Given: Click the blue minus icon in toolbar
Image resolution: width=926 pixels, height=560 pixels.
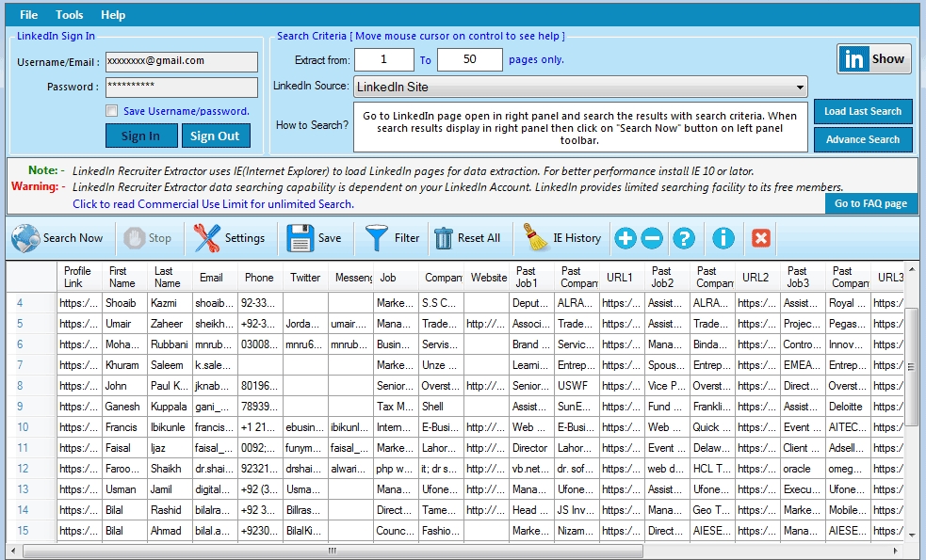Looking at the screenshot, I should click(x=652, y=238).
